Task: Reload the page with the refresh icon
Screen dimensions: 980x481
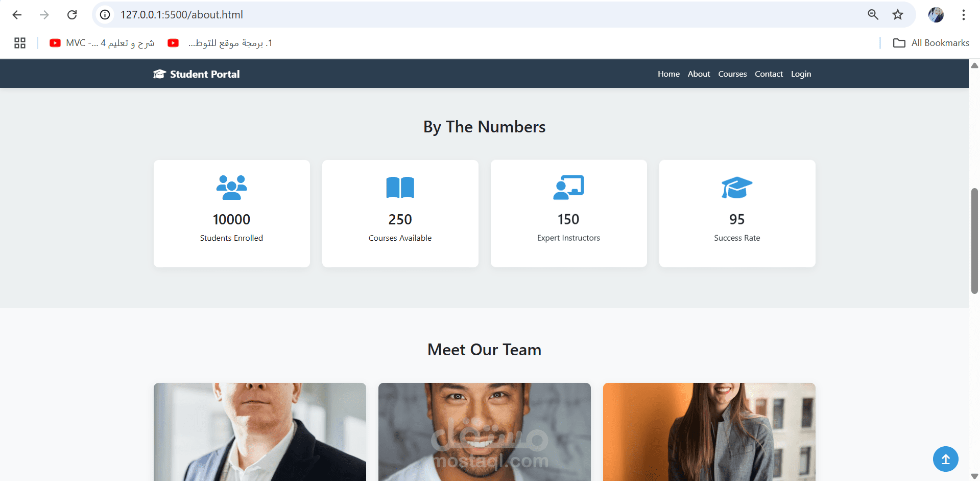Action: [72, 15]
